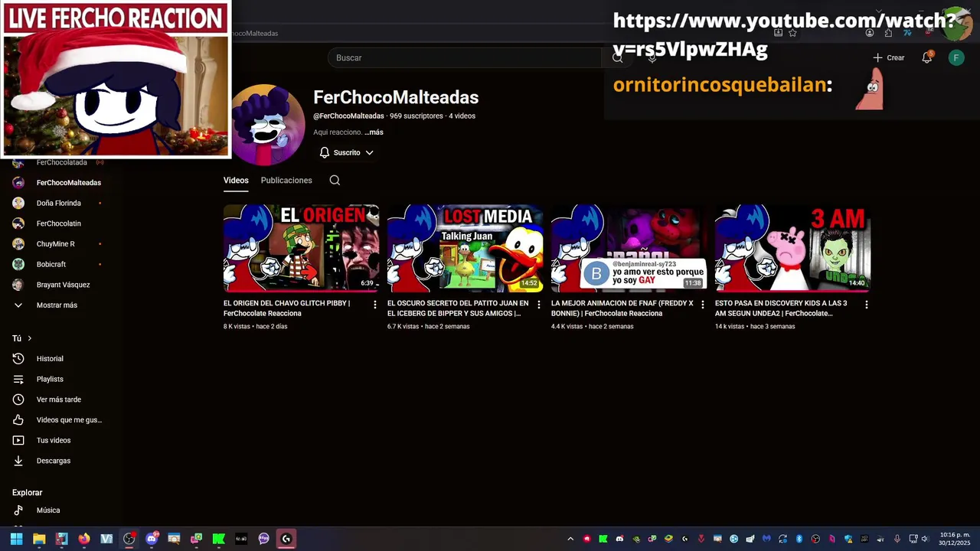Image resolution: width=980 pixels, height=551 pixels.
Task: Click the Buscar search field
Action: click(465, 57)
